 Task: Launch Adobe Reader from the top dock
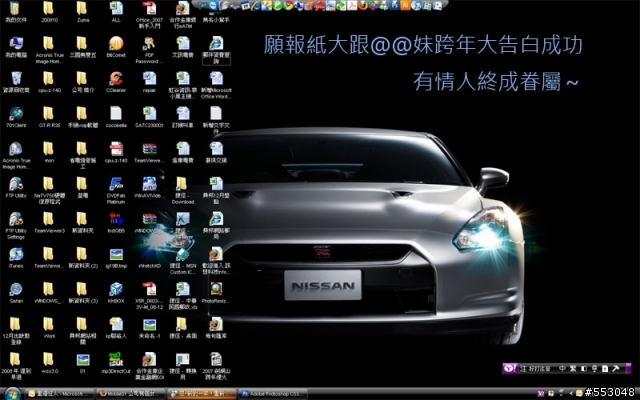(x=352, y=5)
